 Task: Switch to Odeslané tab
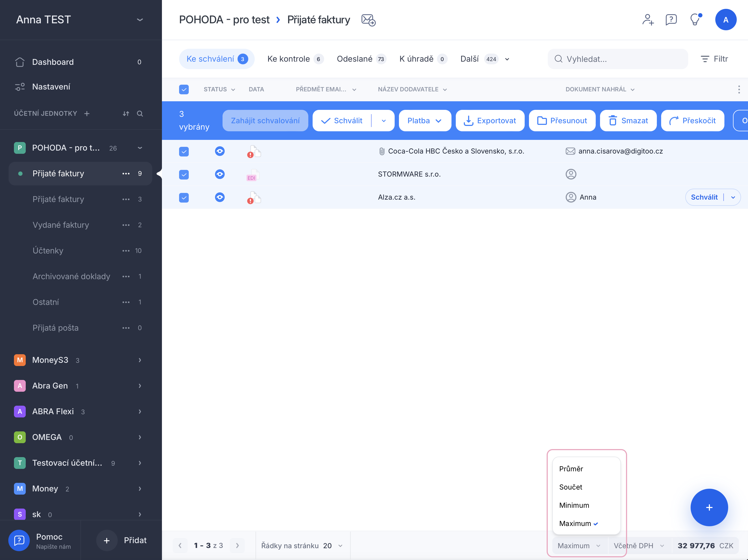click(x=361, y=59)
